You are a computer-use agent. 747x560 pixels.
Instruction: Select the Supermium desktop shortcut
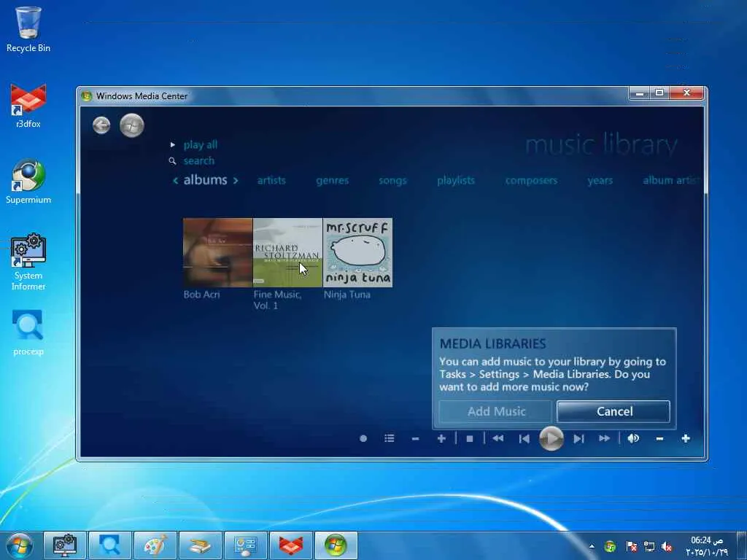tap(28, 182)
